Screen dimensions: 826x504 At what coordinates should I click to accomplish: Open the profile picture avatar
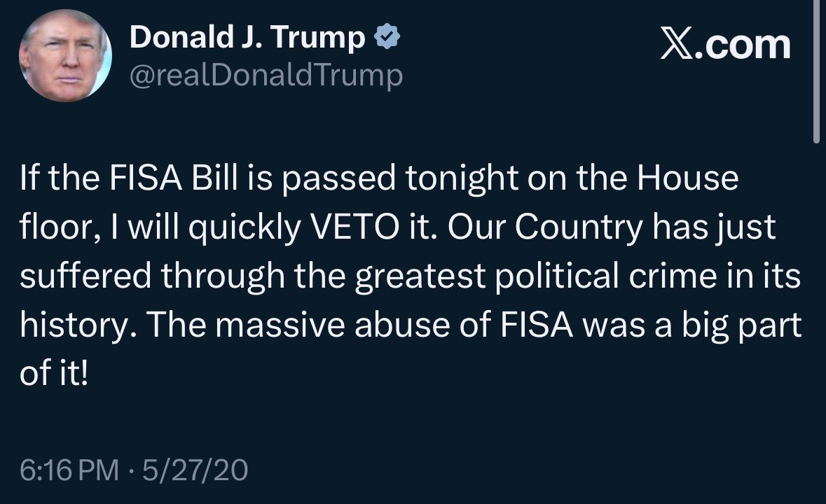coord(65,56)
